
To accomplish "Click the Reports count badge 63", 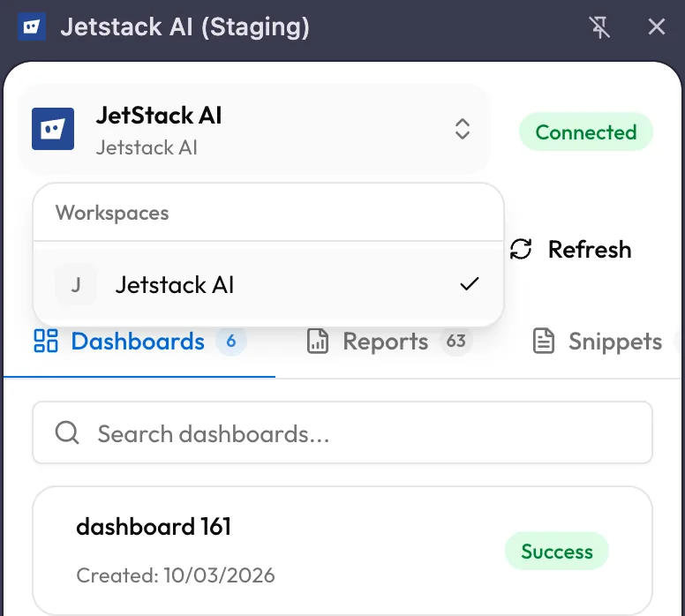I will pos(456,342).
